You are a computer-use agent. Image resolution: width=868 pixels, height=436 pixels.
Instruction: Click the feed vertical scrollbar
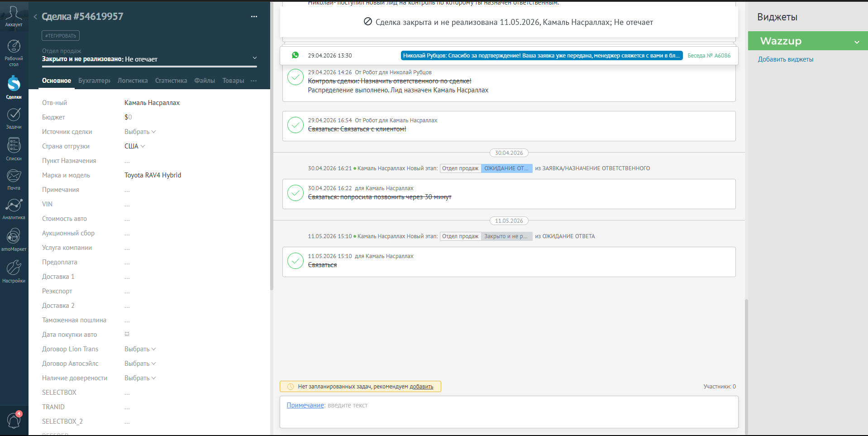click(746, 367)
